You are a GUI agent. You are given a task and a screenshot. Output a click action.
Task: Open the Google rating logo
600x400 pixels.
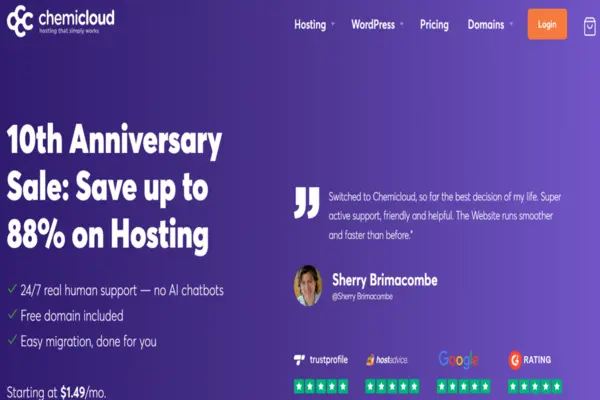pos(458,359)
